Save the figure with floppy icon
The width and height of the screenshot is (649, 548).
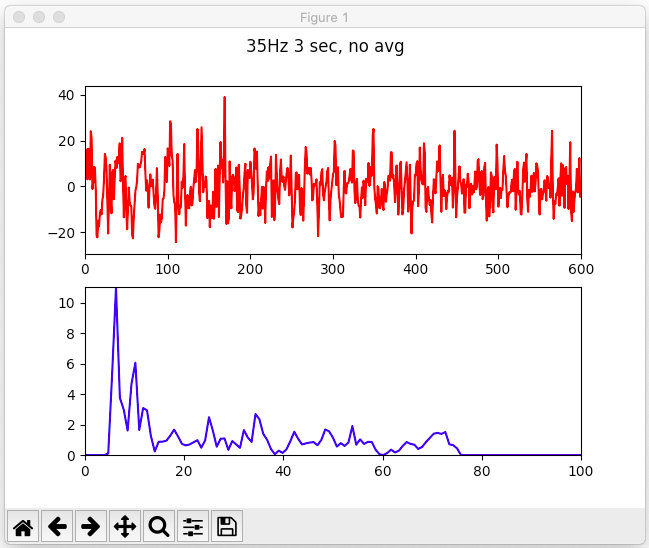tap(227, 526)
